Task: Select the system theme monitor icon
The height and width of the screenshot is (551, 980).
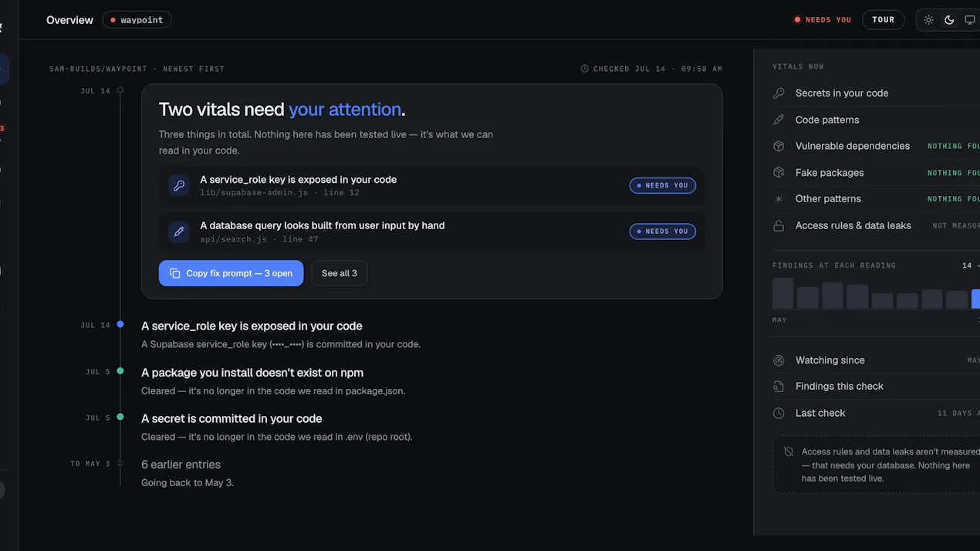Action: [x=970, y=20]
